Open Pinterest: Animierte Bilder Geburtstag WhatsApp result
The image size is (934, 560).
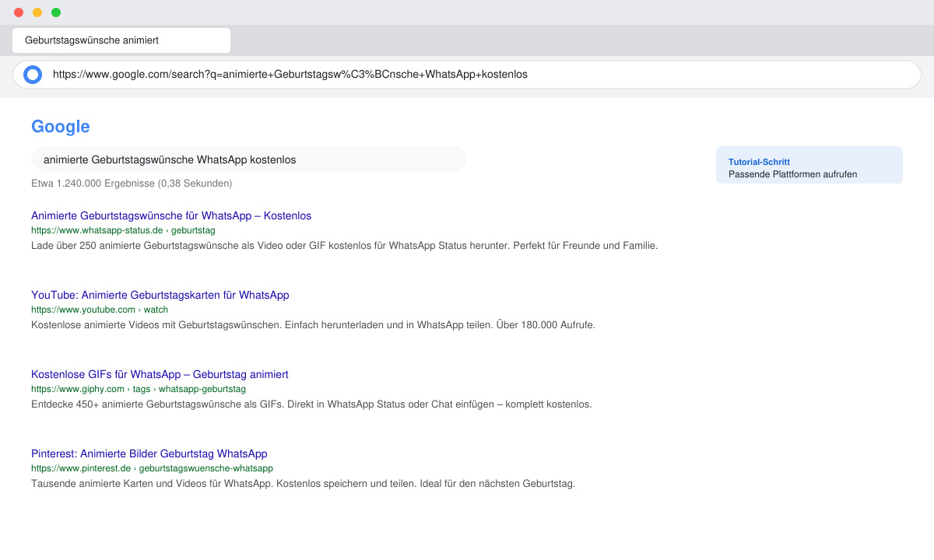149,453
